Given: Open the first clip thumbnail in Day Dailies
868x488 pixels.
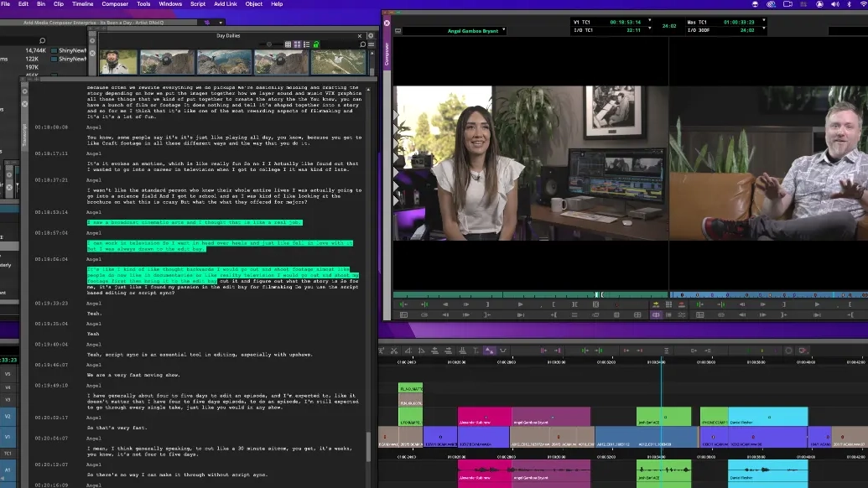Looking at the screenshot, I should pyautogui.click(x=117, y=60).
